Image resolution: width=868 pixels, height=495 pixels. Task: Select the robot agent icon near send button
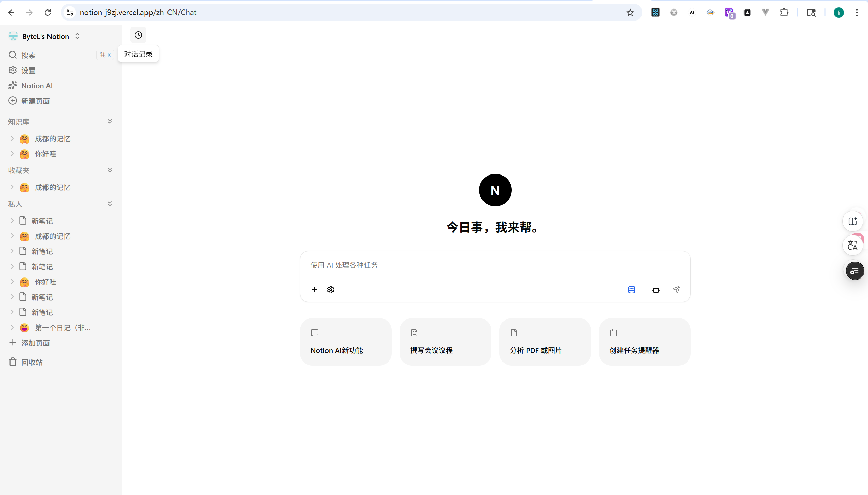tap(655, 290)
